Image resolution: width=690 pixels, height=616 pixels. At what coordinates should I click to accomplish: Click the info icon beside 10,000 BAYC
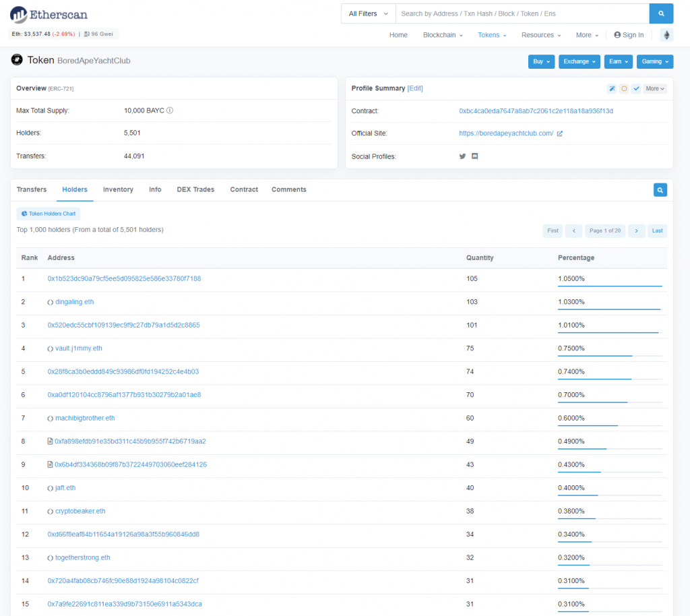tap(170, 111)
